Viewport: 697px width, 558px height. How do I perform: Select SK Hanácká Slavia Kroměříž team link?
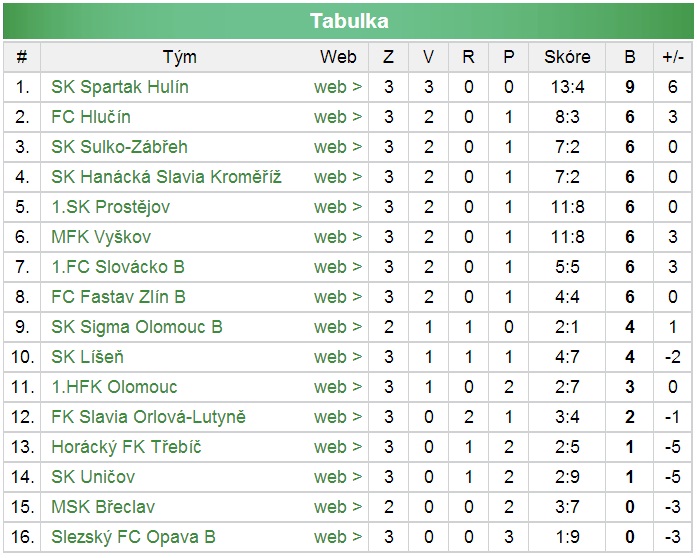pos(167,177)
